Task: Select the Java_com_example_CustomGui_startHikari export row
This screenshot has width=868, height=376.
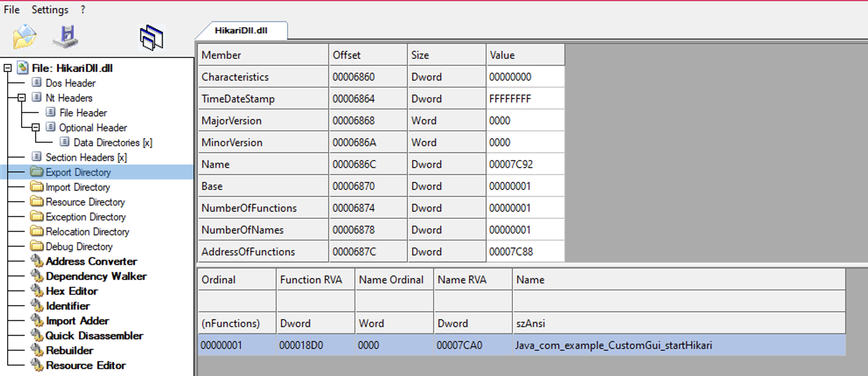Action: pyautogui.click(x=612, y=345)
